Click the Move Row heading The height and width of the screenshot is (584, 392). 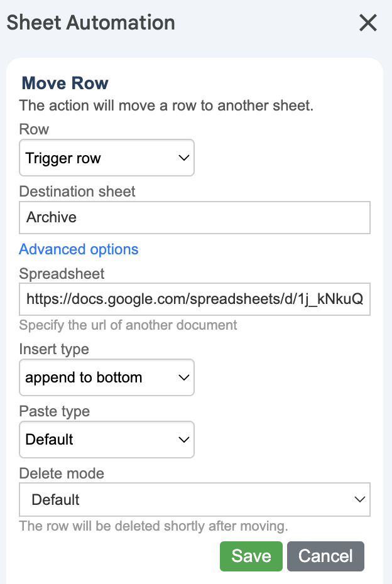coord(65,83)
